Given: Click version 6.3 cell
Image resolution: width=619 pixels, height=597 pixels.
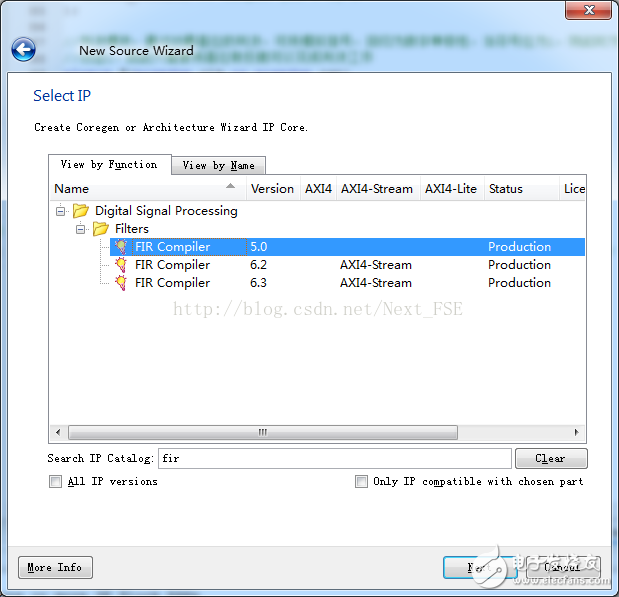Looking at the screenshot, I should click(x=259, y=283).
